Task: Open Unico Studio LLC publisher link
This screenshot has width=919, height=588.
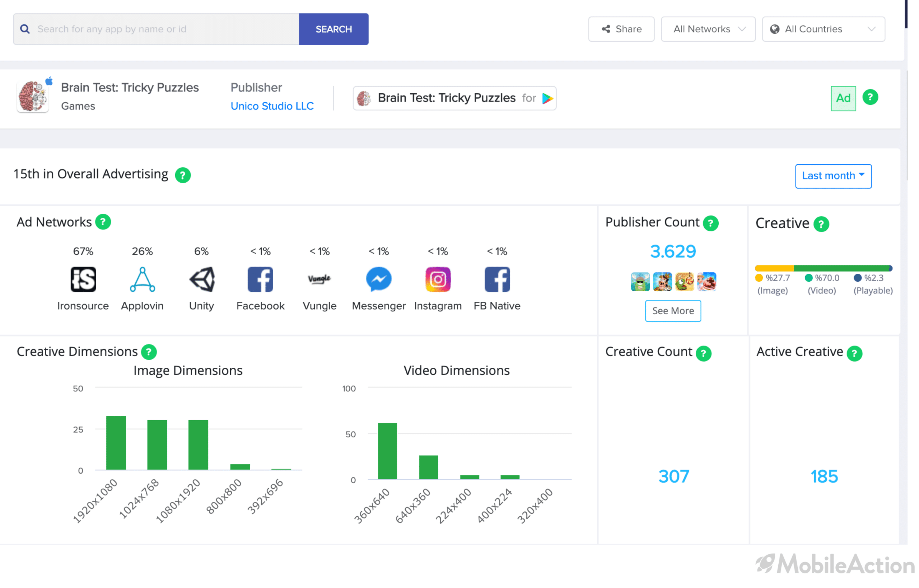Action: [x=272, y=106]
